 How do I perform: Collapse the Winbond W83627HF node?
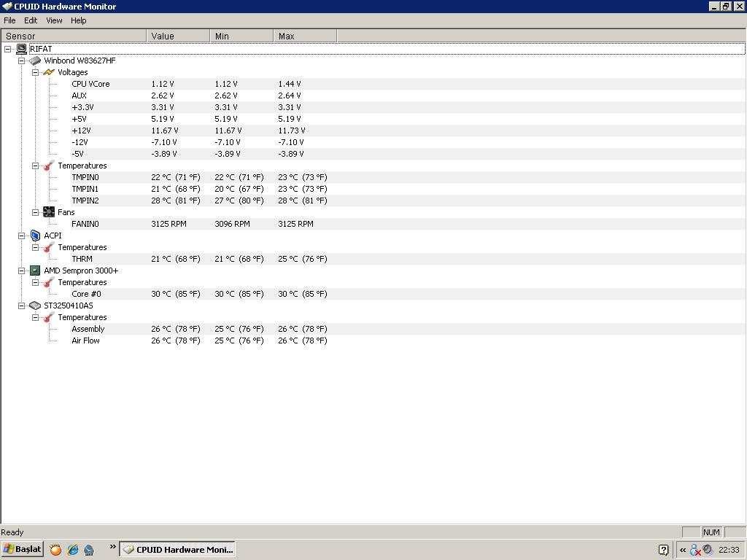pos(21,61)
